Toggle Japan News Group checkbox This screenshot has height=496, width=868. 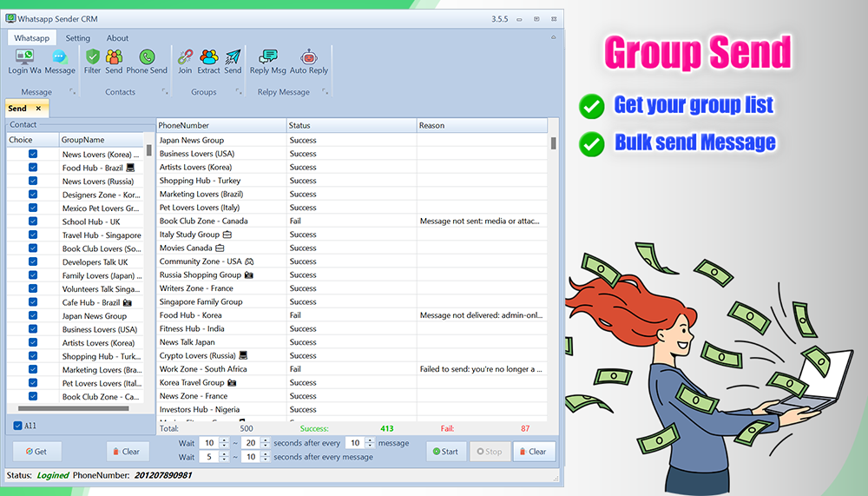pyautogui.click(x=33, y=315)
